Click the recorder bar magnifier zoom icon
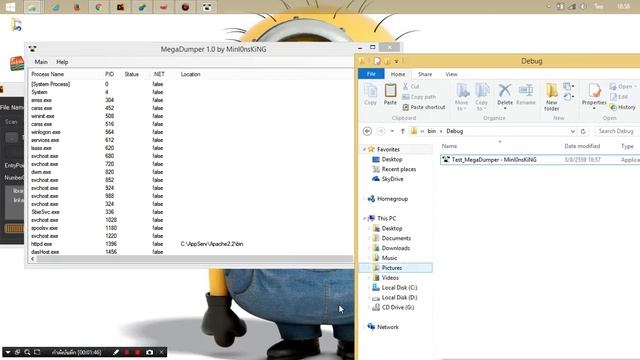The height and width of the screenshot is (360, 640). 27,352
